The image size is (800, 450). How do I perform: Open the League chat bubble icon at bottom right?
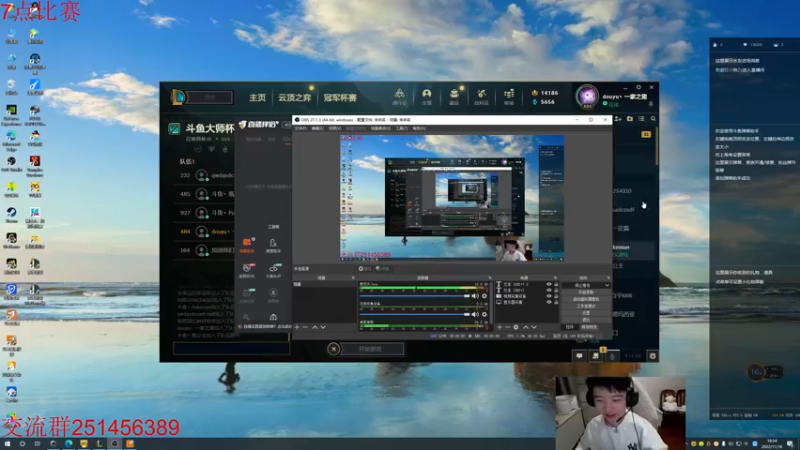tap(579, 356)
